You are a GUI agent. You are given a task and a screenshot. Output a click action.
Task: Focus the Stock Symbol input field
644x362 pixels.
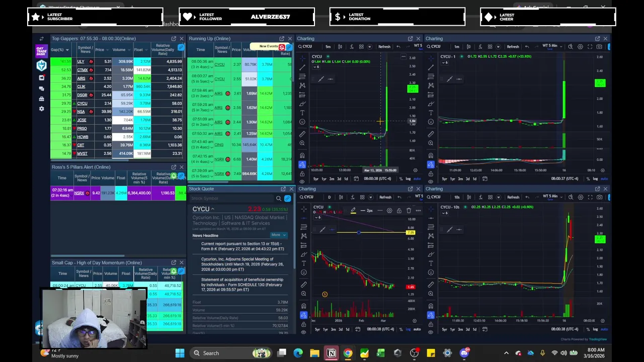232,199
